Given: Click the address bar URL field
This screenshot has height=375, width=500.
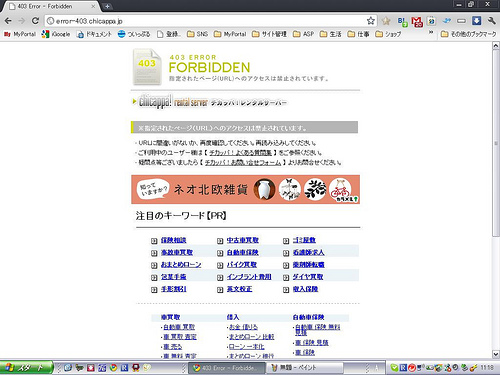Looking at the screenshot, I should pyautogui.click(x=207, y=21).
